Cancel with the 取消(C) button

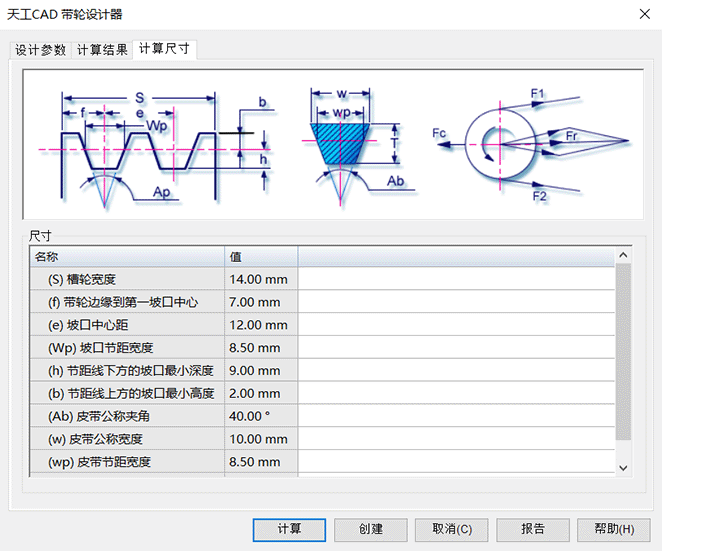click(x=452, y=529)
